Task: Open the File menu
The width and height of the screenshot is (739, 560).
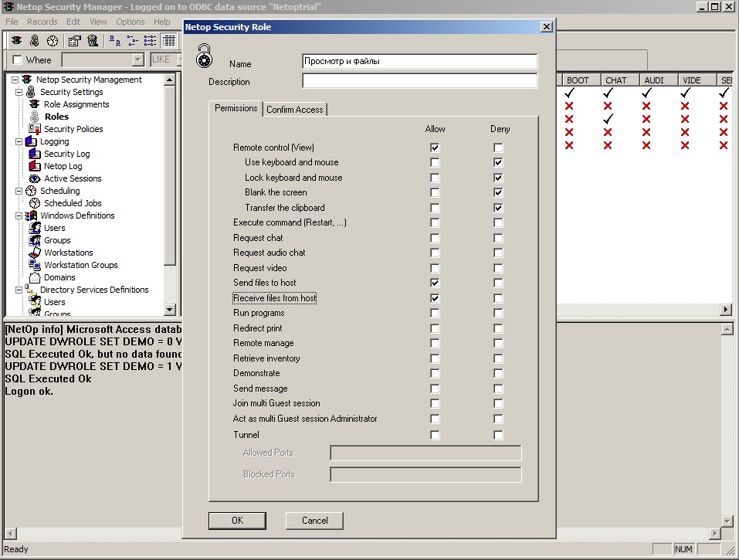Action: point(12,22)
